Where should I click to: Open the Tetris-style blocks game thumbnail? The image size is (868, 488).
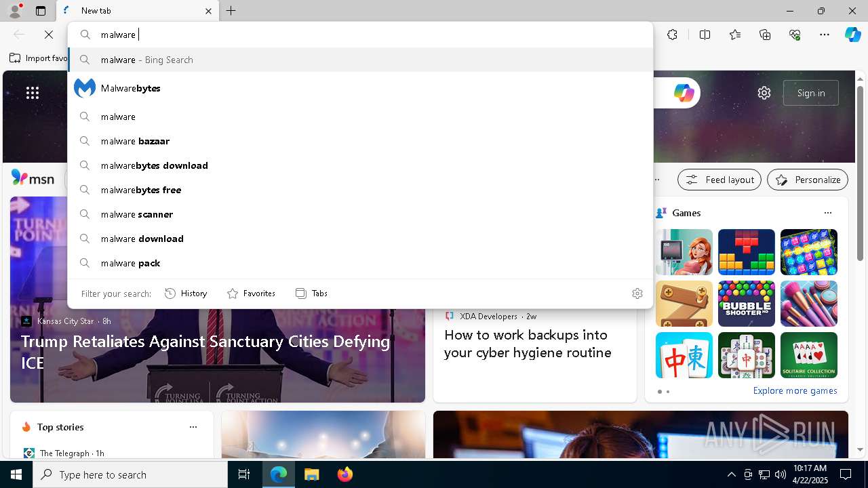pos(747,252)
